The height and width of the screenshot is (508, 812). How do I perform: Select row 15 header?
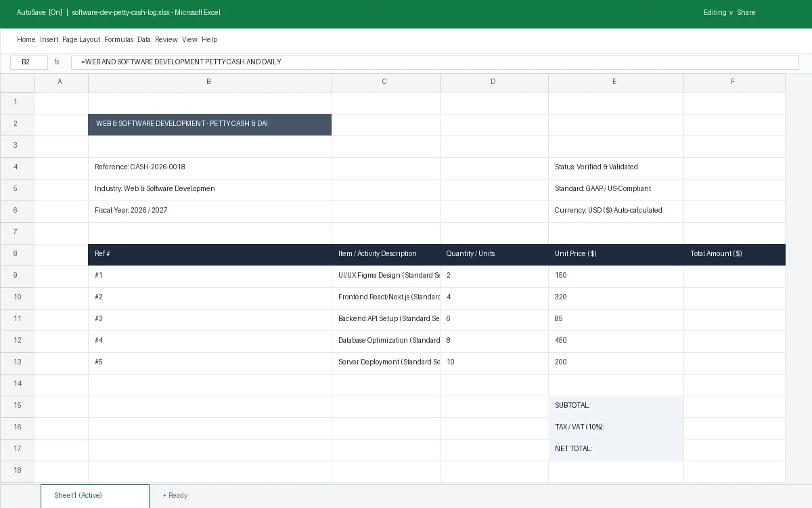pos(17,406)
